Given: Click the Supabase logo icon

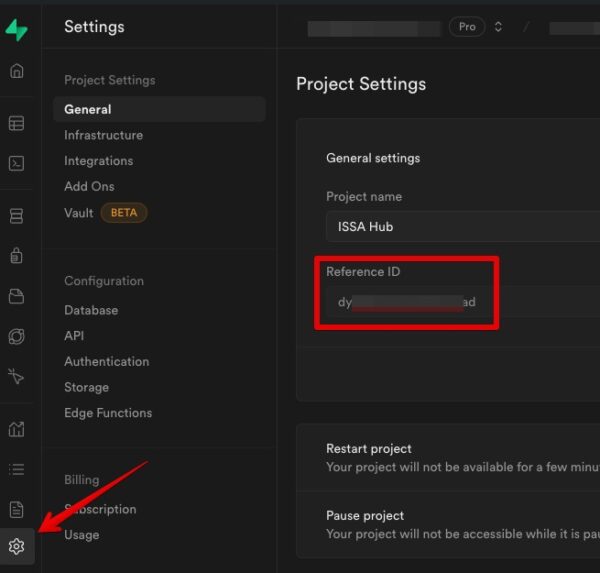Looking at the screenshot, I should (x=17, y=30).
